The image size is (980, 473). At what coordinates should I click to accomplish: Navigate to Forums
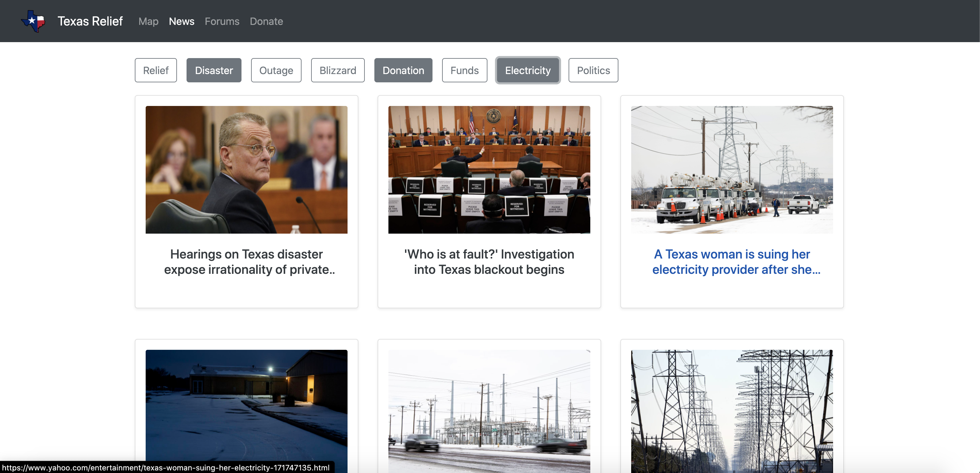pyautogui.click(x=222, y=21)
